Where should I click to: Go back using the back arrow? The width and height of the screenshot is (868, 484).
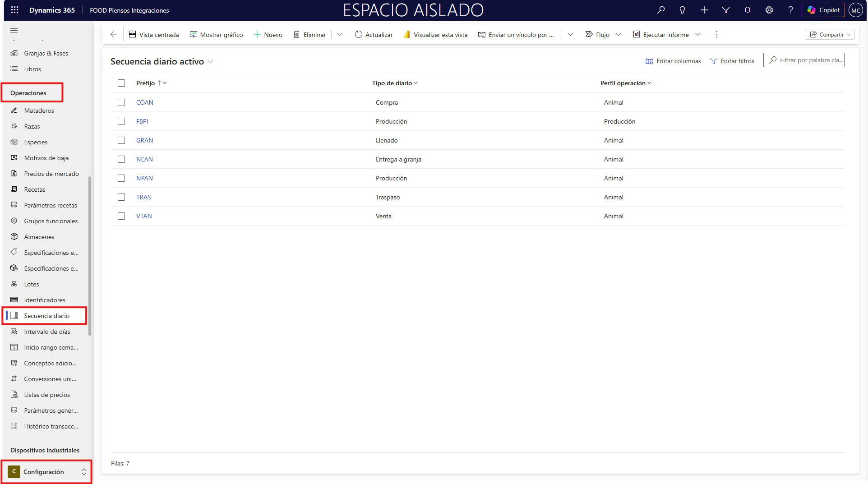click(114, 35)
